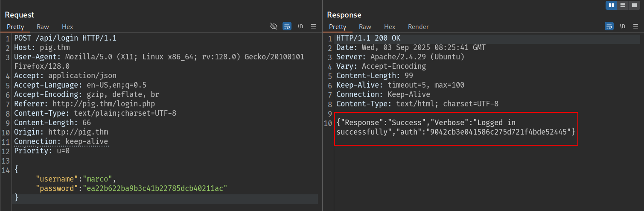Open the Response panel hamburger menu
This screenshot has width=644, height=211.
635,26
